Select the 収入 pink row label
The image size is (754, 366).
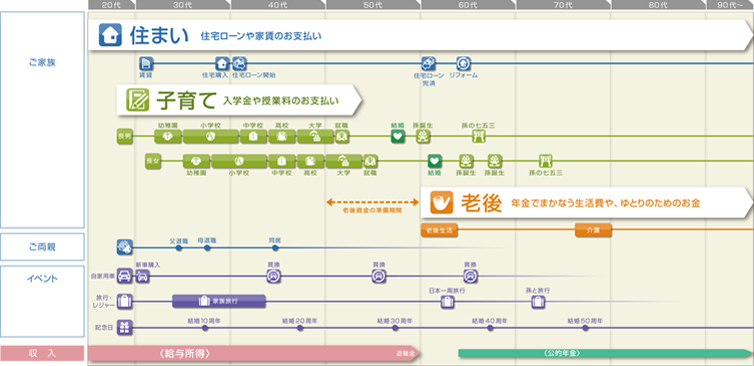(x=42, y=353)
